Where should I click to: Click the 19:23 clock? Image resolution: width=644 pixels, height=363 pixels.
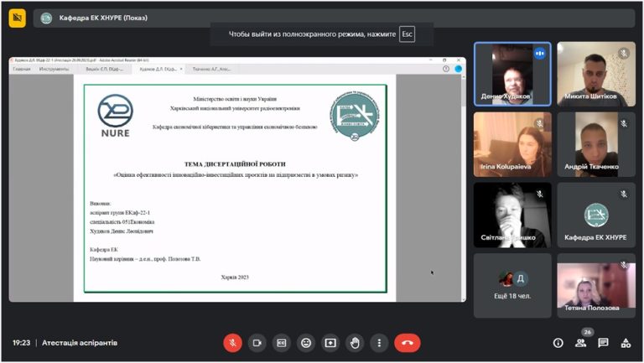[x=21, y=343]
